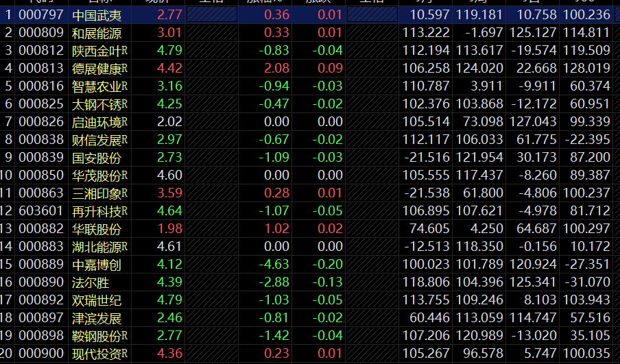This screenshot has width=620, height=364.
Task: Click stock code 000863
Action: point(41,193)
